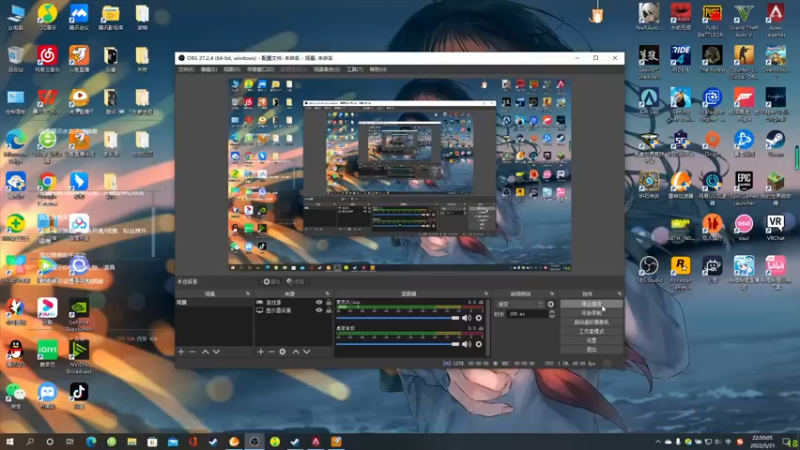Click the 桌面音频 volume slider
This screenshot has width=800, height=450.
397,344
